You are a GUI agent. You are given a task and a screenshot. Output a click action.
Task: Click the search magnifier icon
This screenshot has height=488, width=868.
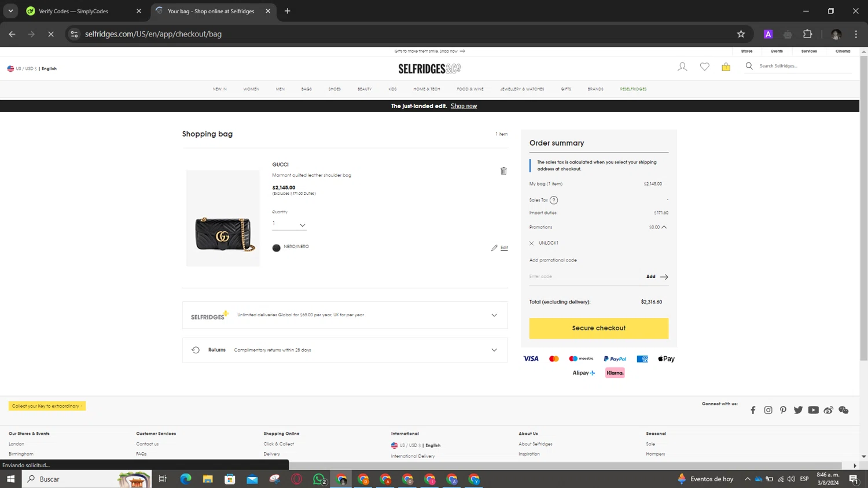[749, 66]
